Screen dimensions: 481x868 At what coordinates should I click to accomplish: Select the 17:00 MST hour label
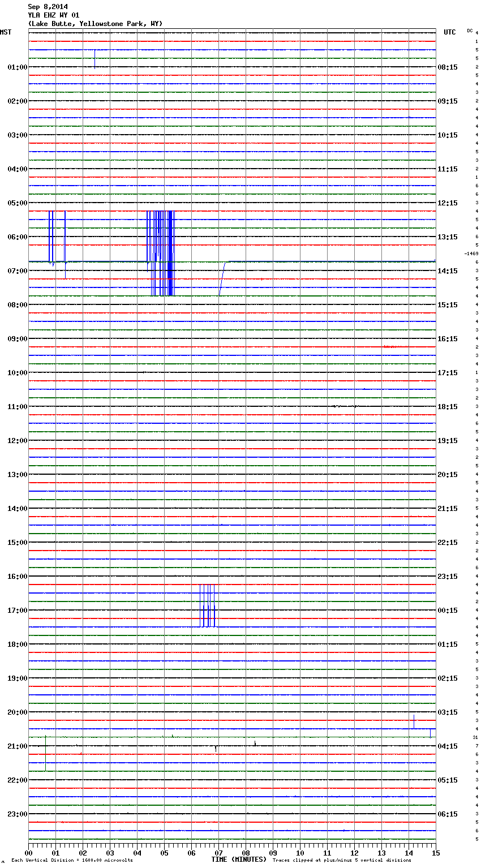pos(18,611)
